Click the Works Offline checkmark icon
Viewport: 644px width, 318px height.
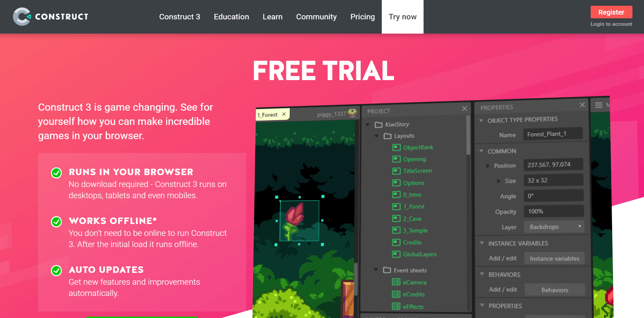(x=56, y=222)
